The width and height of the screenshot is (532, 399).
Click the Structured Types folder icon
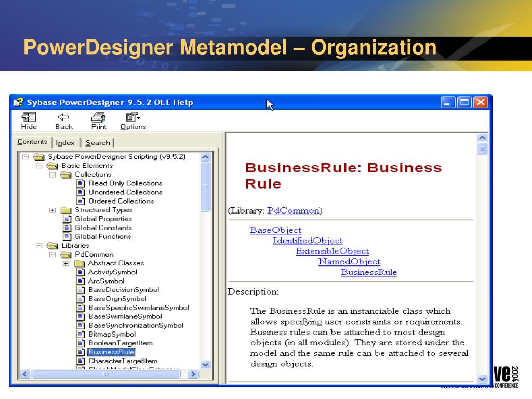coord(66,210)
